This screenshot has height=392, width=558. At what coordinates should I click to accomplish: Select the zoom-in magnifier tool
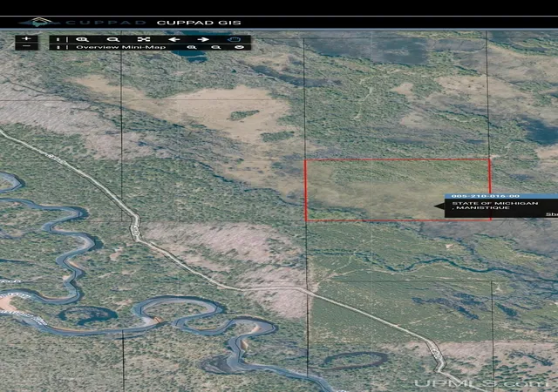click(84, 39)
